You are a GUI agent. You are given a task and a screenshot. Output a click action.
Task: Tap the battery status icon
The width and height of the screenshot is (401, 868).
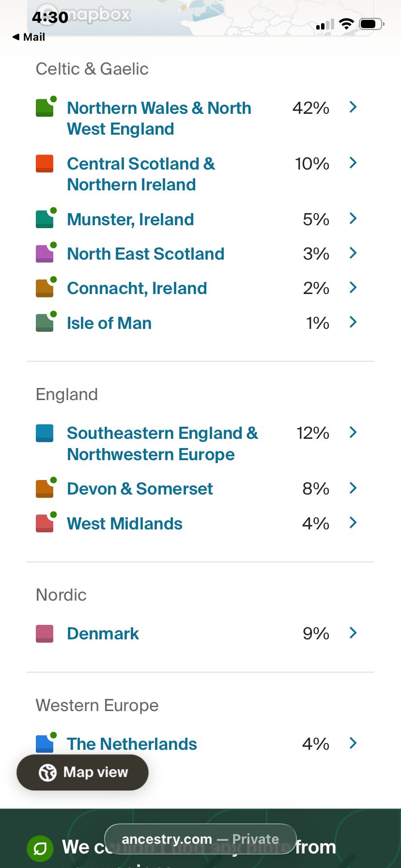(371, 24)
